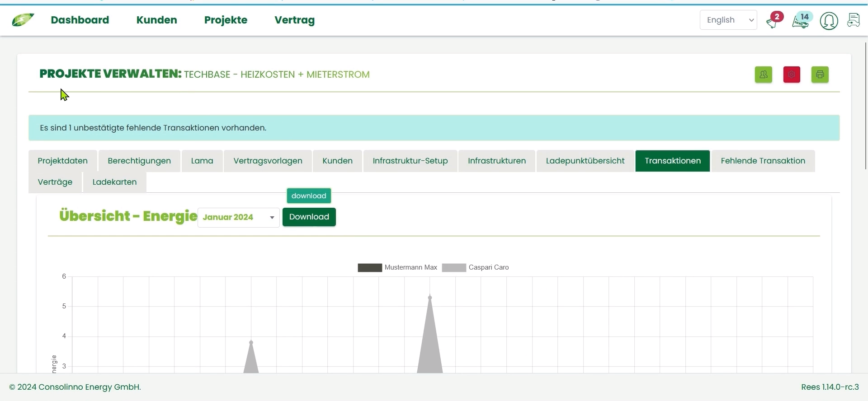Click the unconfirmed missing transactions alert banner
Image resolution: width=868 pixels, height=401 pixels.
(x=434, y=128)
